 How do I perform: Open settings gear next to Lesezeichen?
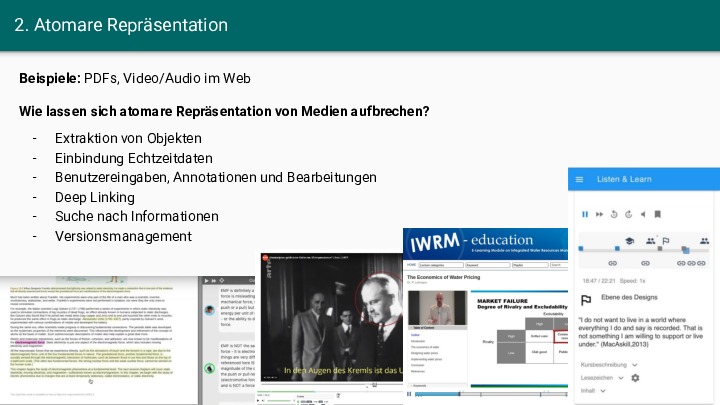pyautogui.click(x=635, y=378)
